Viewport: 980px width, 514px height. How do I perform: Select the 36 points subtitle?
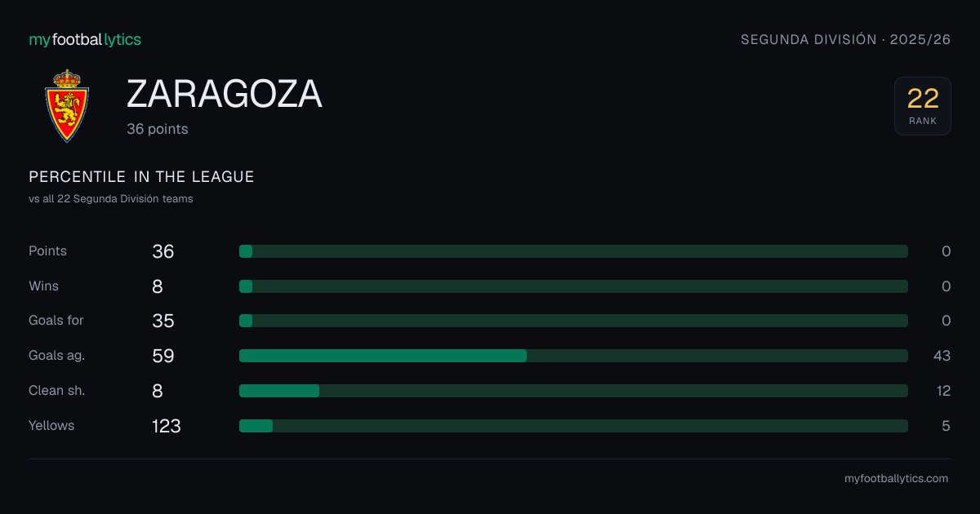158,129
